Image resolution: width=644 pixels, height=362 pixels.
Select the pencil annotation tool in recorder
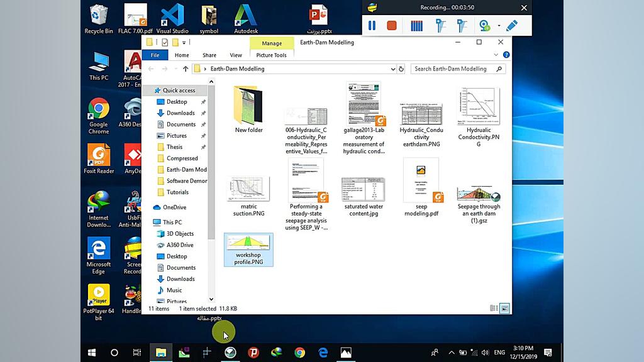[512, 26]
